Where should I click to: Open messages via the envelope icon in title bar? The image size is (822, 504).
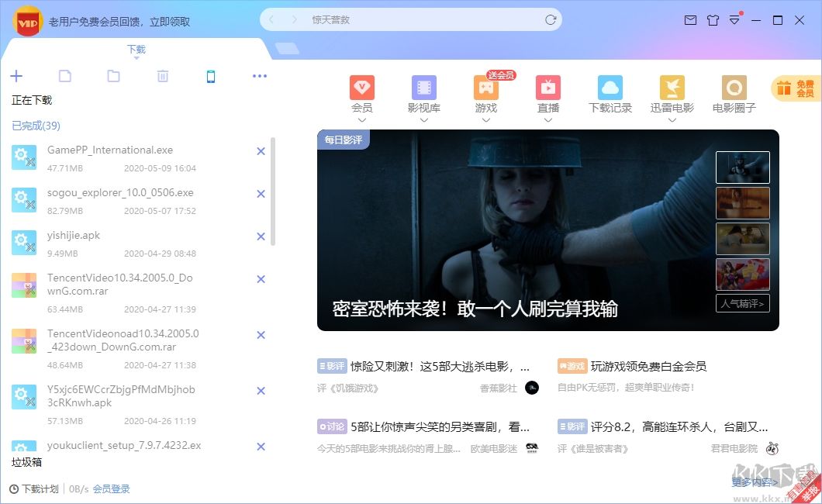coord(690,20)
